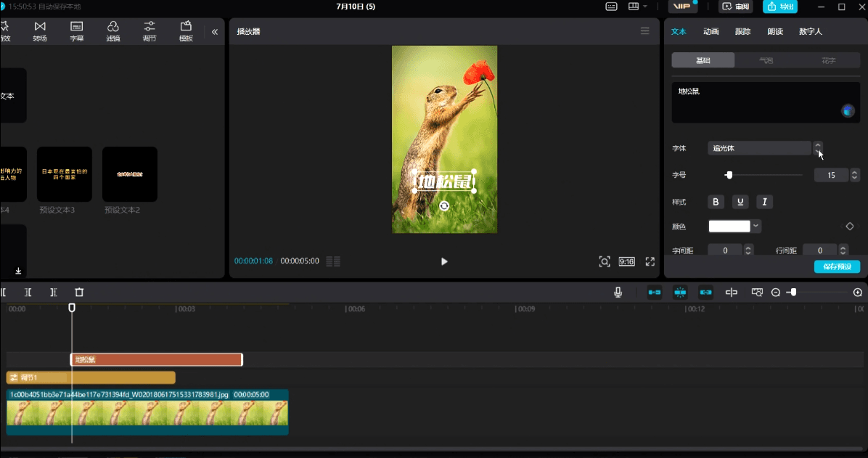Open the text color dropdown arrow
The width and height of the screenshot is (868, 458).
[756, 226]
